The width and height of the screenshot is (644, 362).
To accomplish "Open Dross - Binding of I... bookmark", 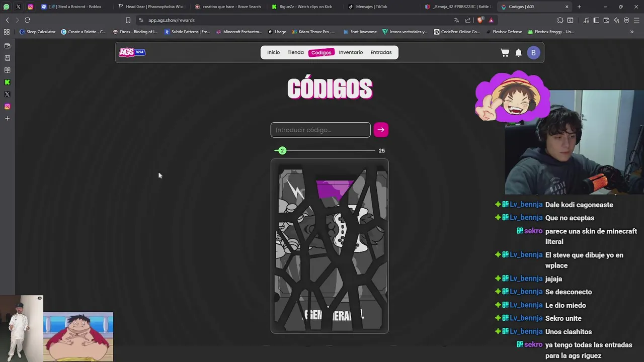I will point(135,32).
